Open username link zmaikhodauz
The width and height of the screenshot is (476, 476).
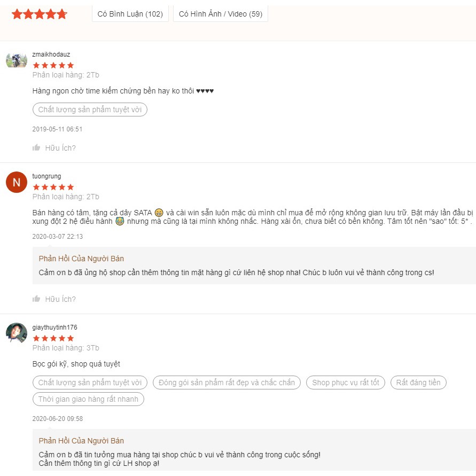(x=51, y=54)
